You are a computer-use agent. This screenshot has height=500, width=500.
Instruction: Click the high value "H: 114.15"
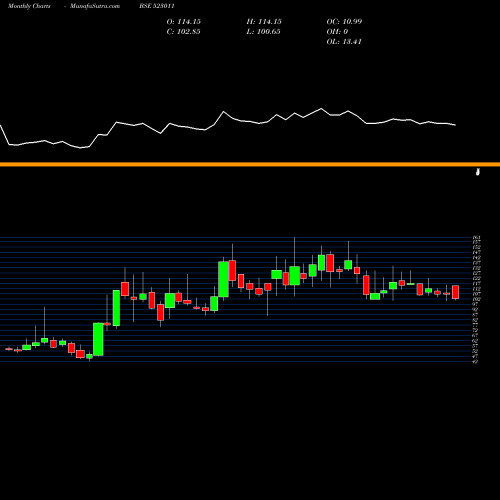pyautogui.click(x=264, y=22)
